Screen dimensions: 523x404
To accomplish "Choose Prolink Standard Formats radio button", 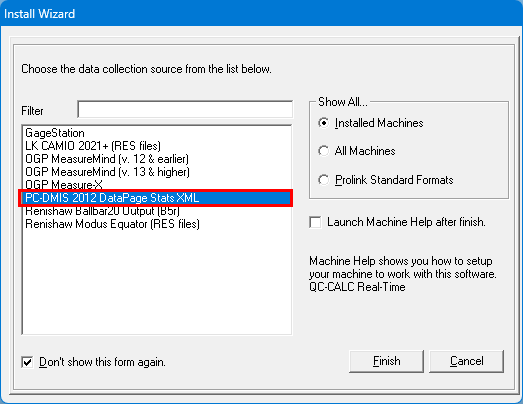I will [323, 180].
